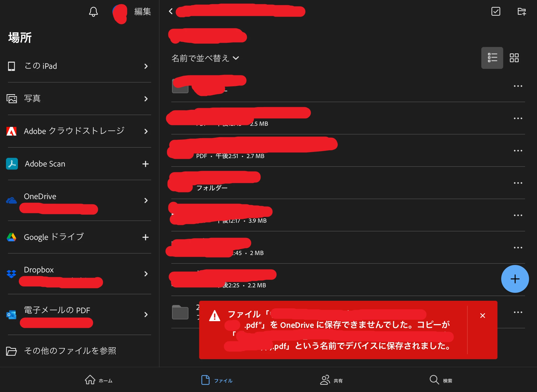
Task: Tap the select-files checkmark icon
Action: click(x=496, y=11)
